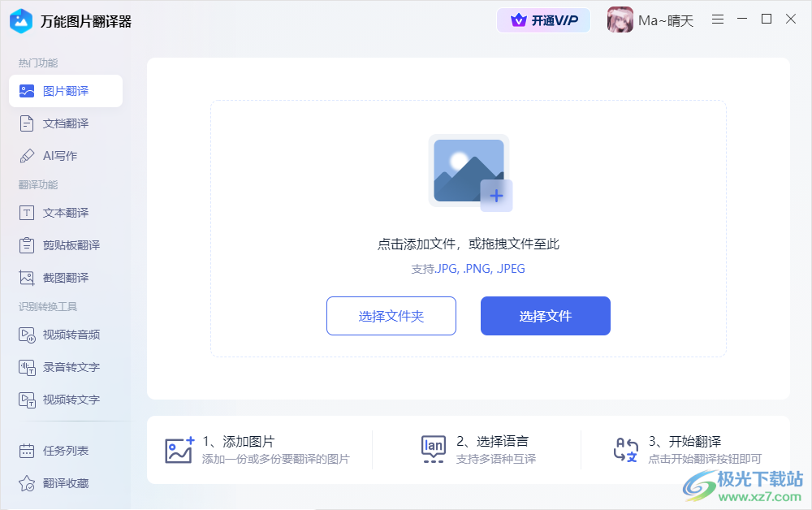
Task: Click the 选择文件夹 (Select Folder) button
Action: point(391,316)
